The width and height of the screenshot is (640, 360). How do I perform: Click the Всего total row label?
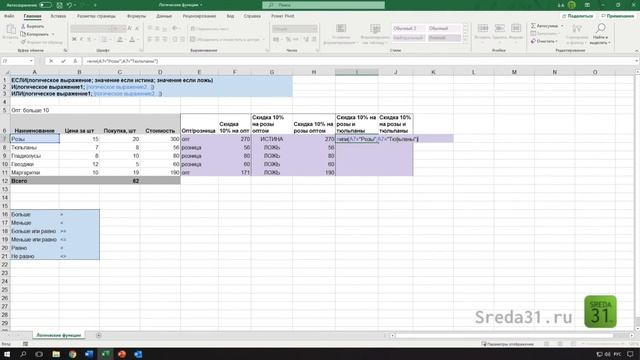click(20, 181)
